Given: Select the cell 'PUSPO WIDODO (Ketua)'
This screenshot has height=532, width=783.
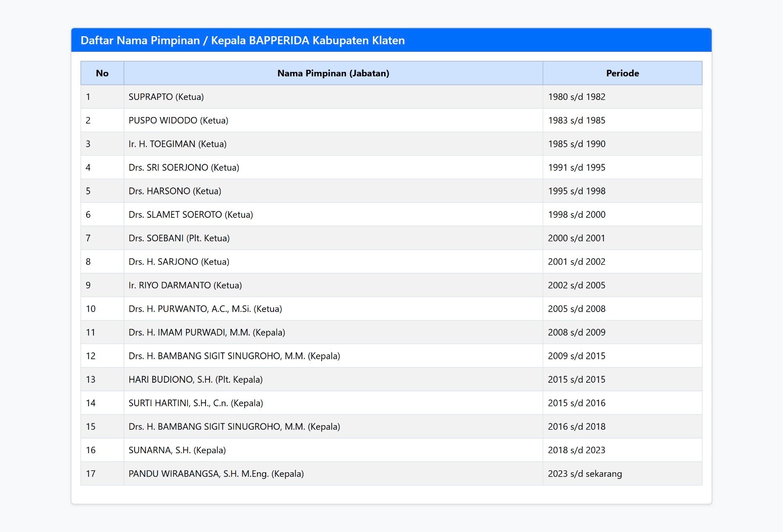Looking at the screenshot, I should tap(333, 120).
